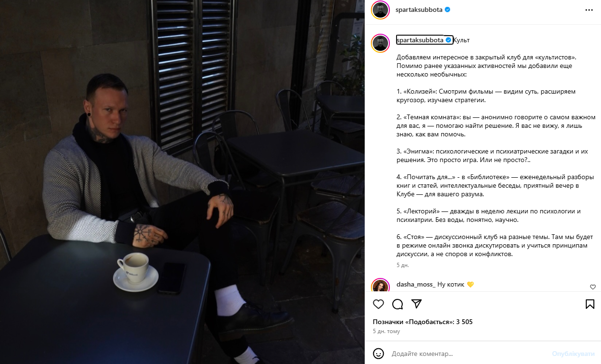Open spartaksubbota avatar beside caption
The height and width of the screenshot is (364, 601).
pyautogui.click(x=381, y=43)
